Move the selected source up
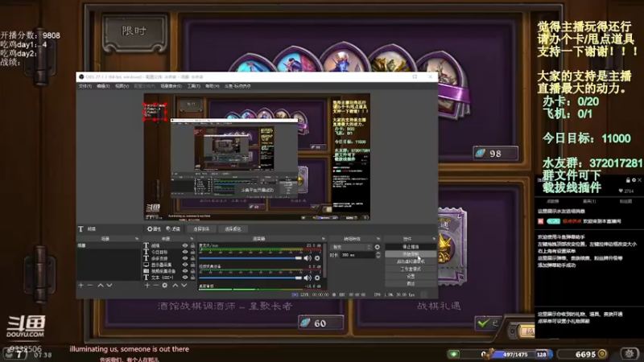This screenshot has height=362, width=644. tap(175, 286)
